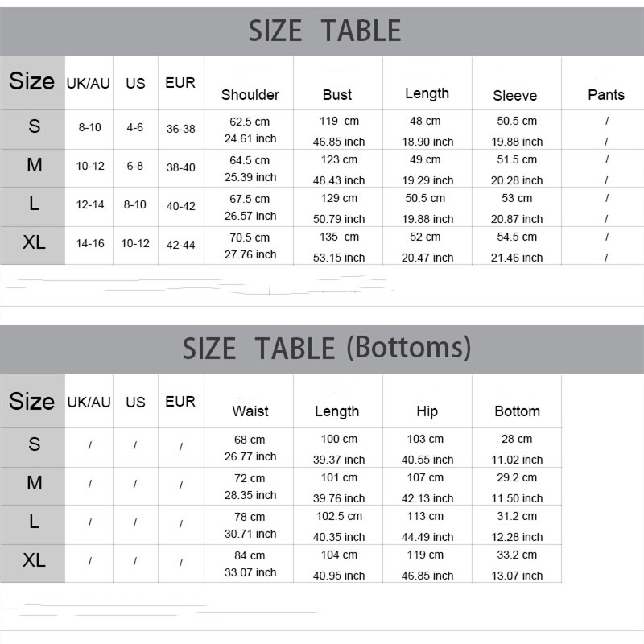Select the 54.5 cm sleeve measurement
This screenshot has width=644, height=644.
pos(517,237)
